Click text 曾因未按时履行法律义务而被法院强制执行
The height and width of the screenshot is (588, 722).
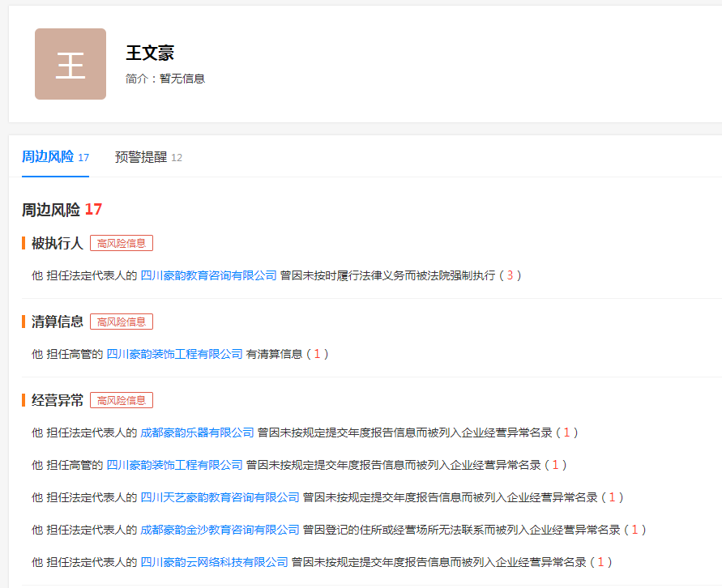pos(387,275)
